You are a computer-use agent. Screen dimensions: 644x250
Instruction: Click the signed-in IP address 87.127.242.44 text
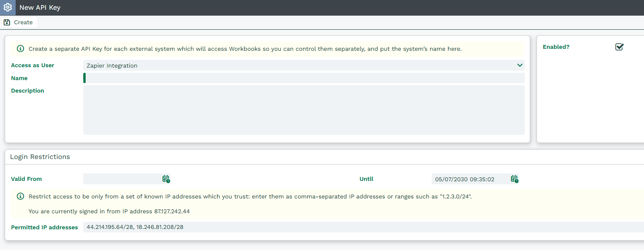coord(172,211)
